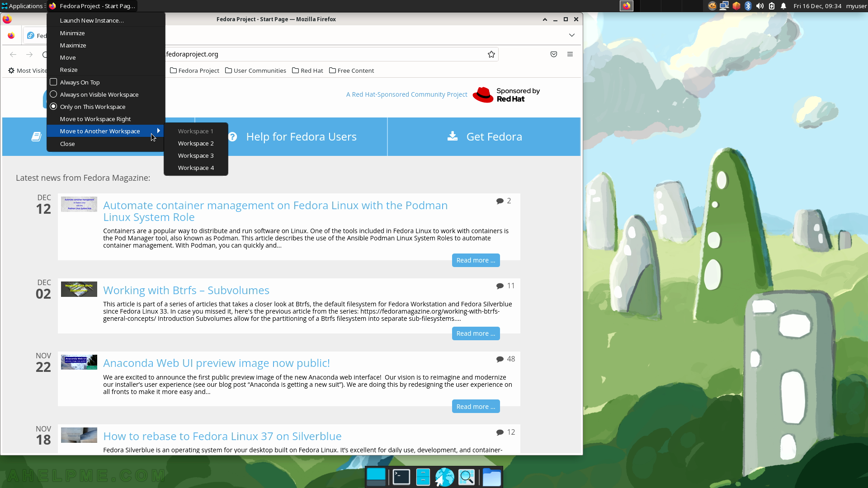Open the Firefox list all tabs dropdown
This screenshot has height=488, width=868.
pos(572,35)
